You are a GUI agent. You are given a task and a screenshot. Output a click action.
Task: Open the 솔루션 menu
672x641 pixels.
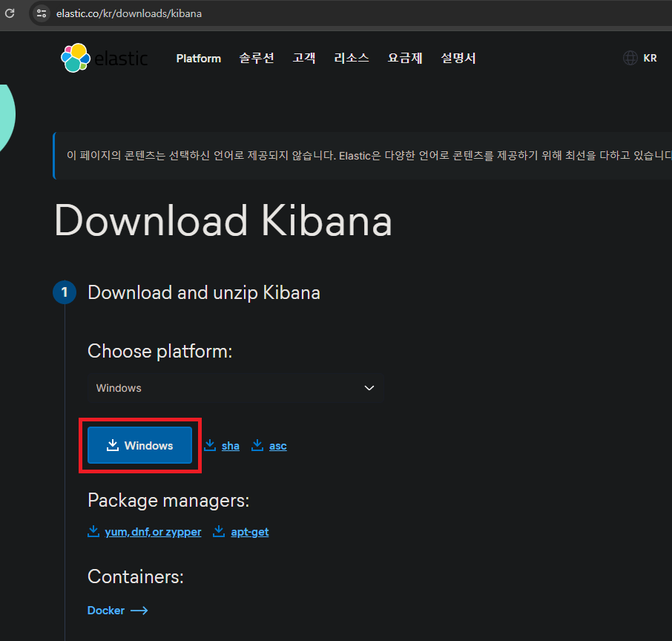point(257,58)
